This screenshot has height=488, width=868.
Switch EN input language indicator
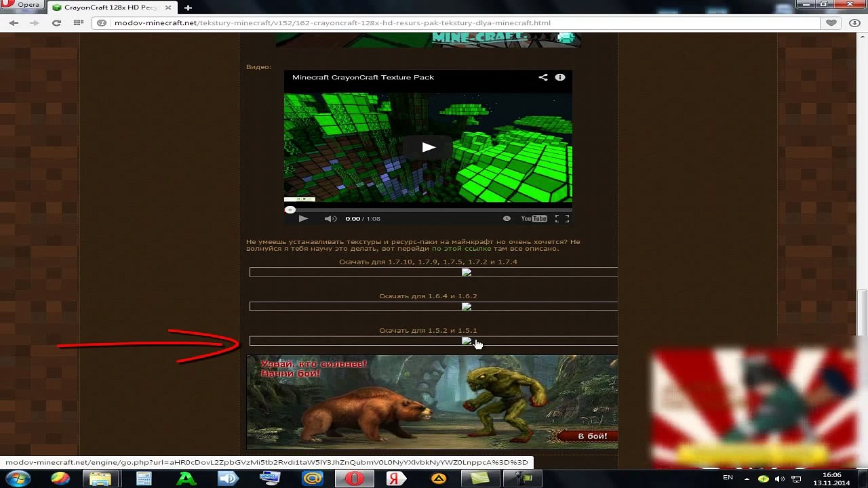tap(728, 478)
